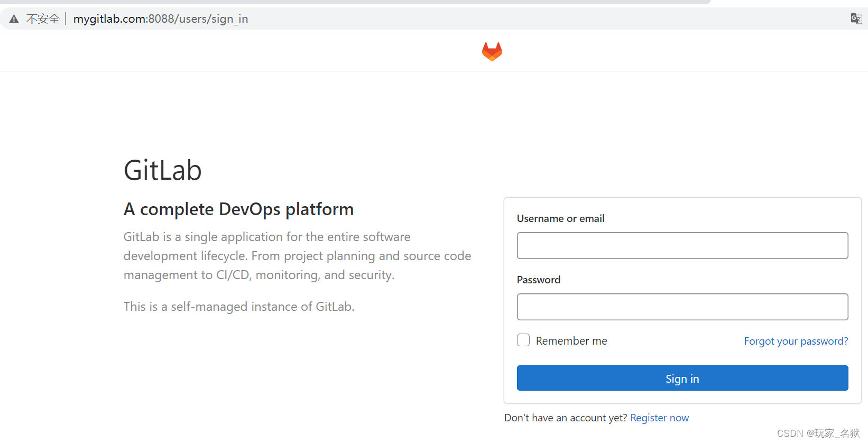
Task: Focus the Password input field
Action: [x=682, y=307]
